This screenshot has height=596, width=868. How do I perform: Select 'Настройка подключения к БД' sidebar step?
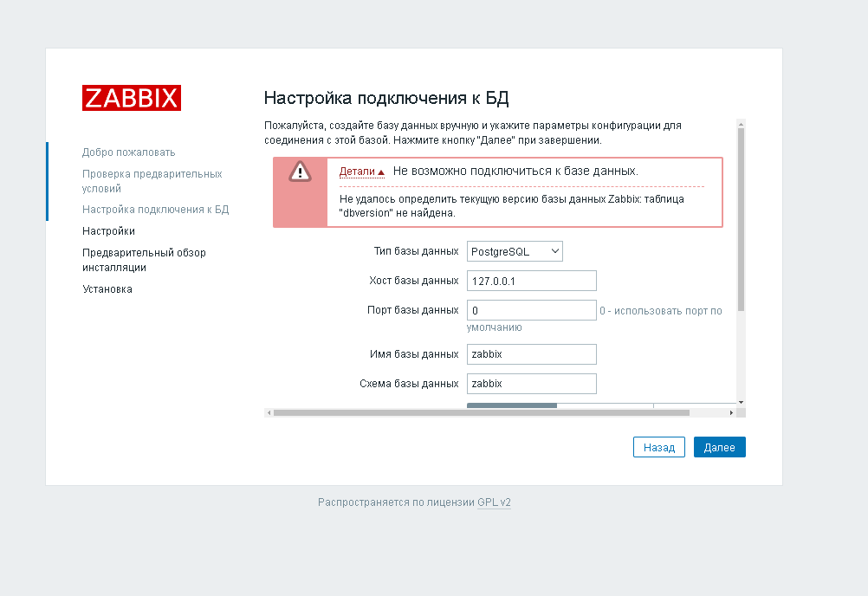point(156,210)
